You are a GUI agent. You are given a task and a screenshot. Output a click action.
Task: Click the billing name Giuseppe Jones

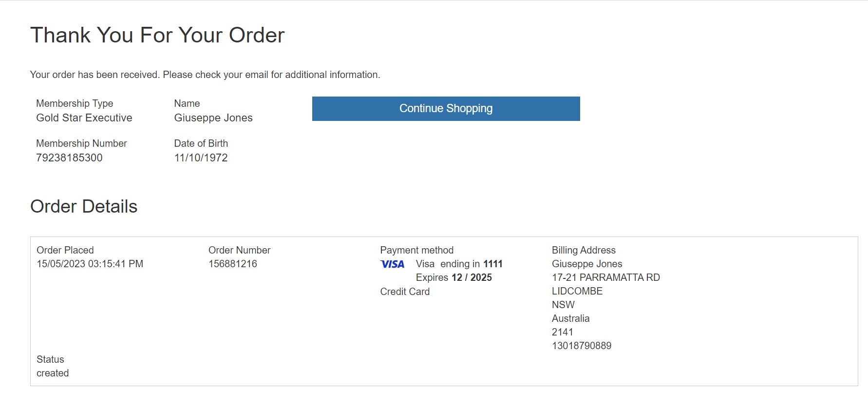pyautogui.click(x=587, y=264)
